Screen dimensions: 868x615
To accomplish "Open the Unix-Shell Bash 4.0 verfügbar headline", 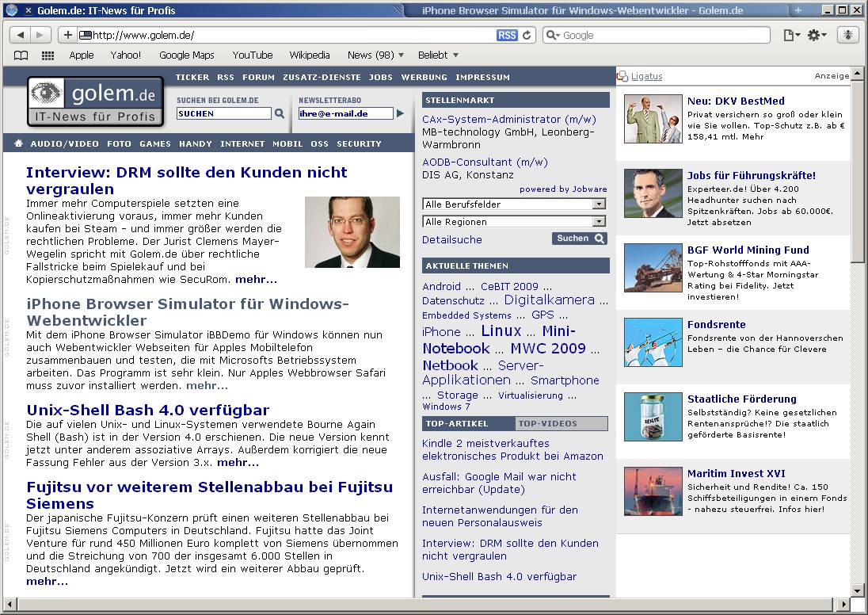I will (148, 410).
